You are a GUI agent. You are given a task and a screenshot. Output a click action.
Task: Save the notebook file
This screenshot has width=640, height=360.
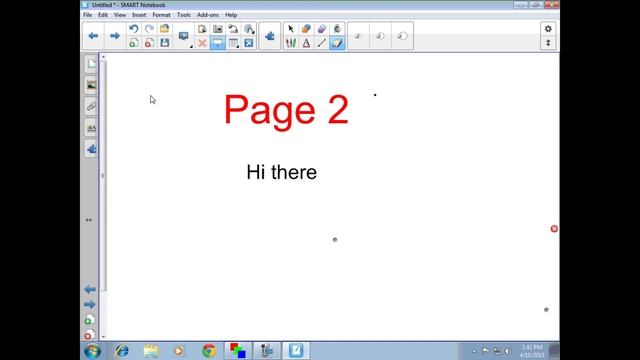(x=164, y=43)
